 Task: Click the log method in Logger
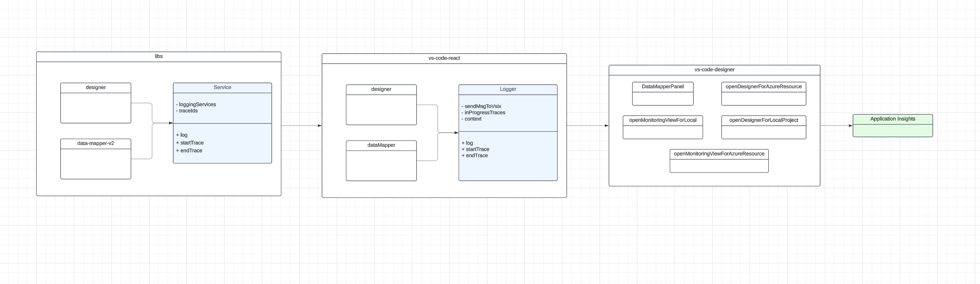click(467, 143)
